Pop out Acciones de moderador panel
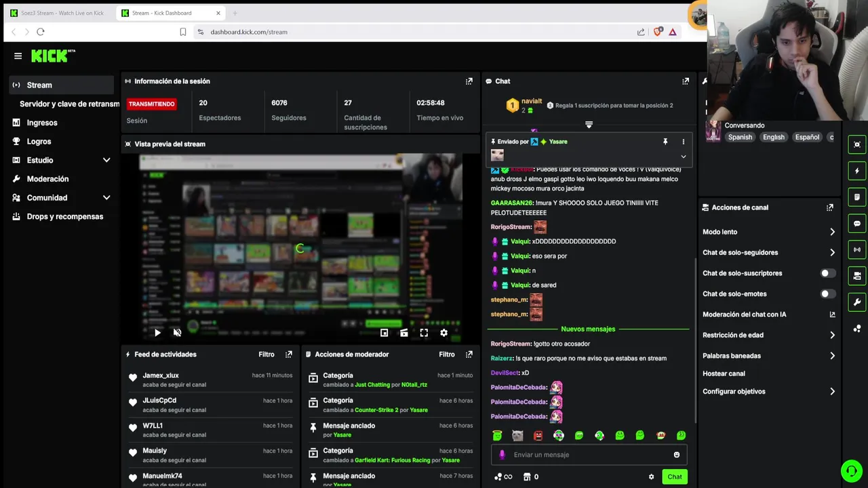 [469, 354]
